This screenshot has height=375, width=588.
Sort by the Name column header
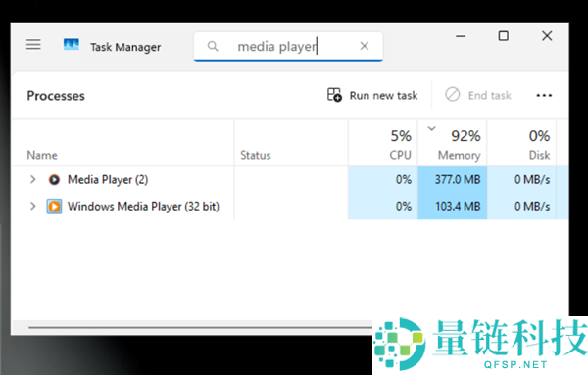122,143
